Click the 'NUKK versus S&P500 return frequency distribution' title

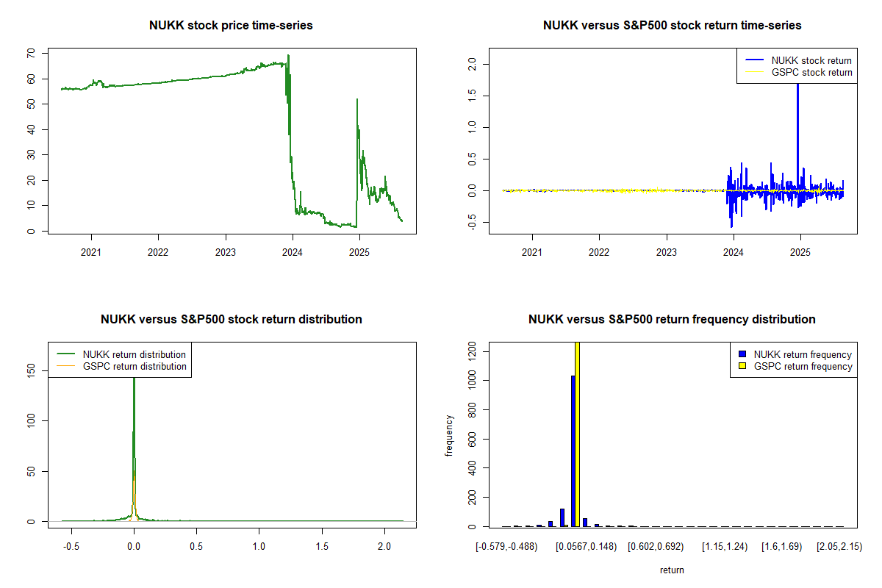click(x=672, y=320)
